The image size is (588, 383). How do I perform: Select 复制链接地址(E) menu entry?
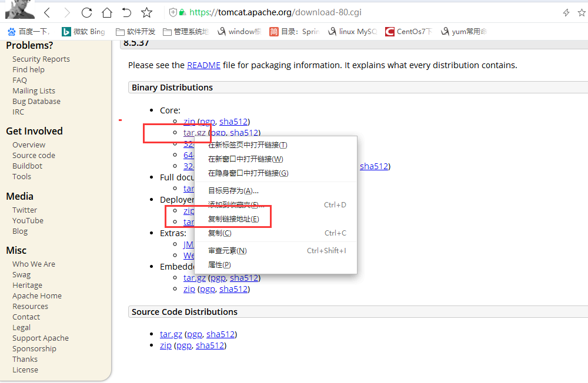tap(276, 219)
